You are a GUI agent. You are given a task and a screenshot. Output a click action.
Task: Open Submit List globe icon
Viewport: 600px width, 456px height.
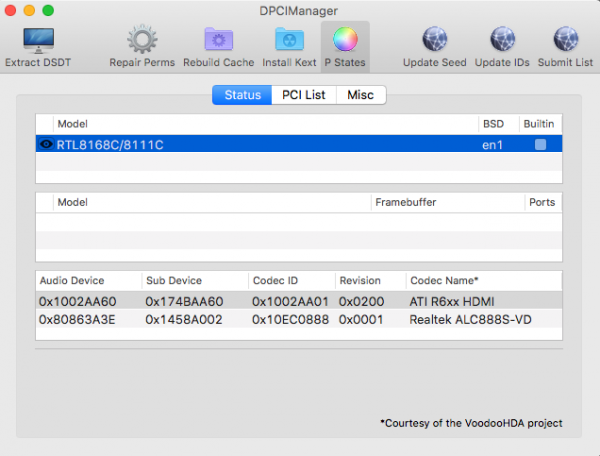pyautogui.click(x=566, y=39)
